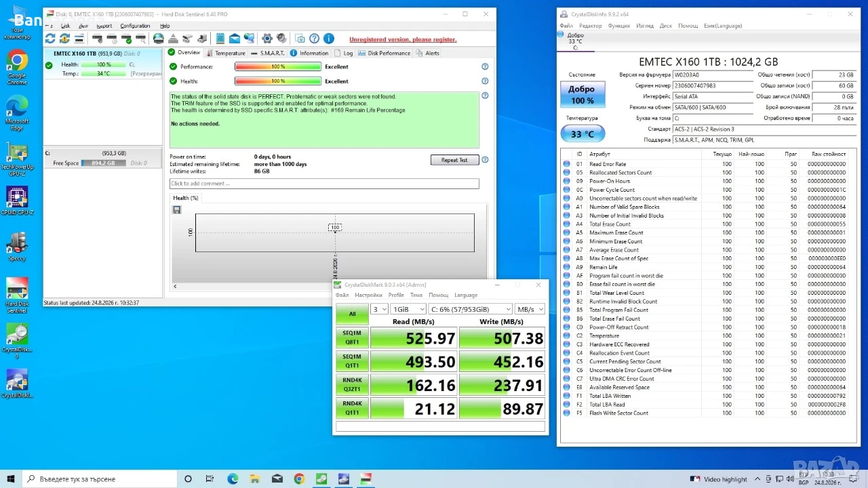Open drive dropdown showing C: 6% (57/953GiB)
The height and width of the screenshot is (488, 868).
(x=471, y=309)
